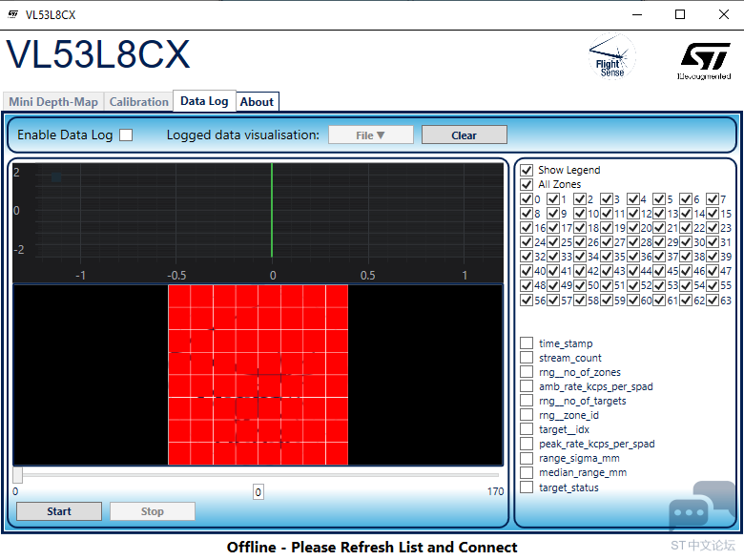Uncheck the All Zones checkbox
The height and width of the screenshot is (560, 744).
pos(527,184)
